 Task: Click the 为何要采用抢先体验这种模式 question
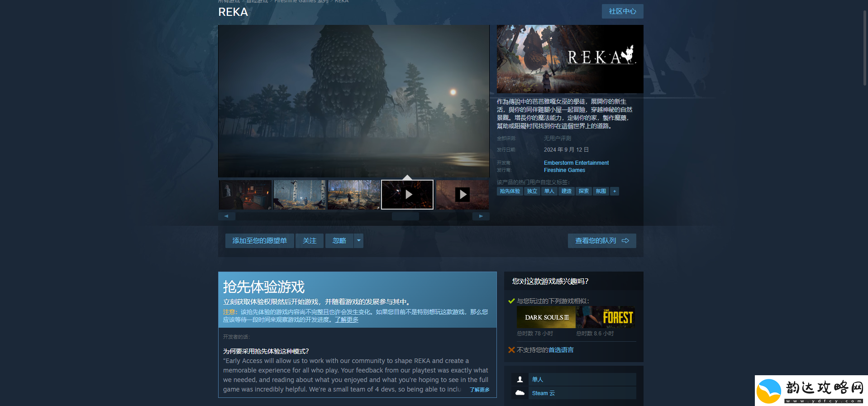pos(266,351)
